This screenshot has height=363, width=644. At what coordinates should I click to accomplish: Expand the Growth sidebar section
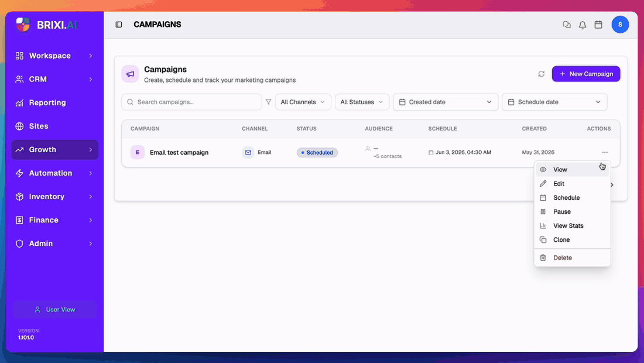(x=54, y=150)
